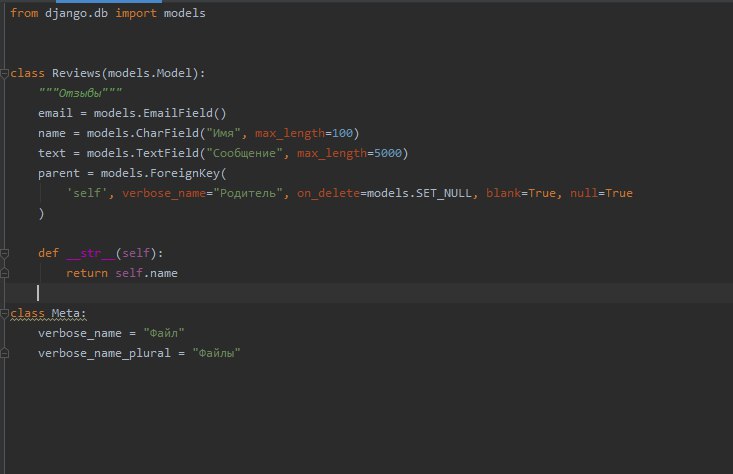Click the '__str__' method name
The height and width of the screenshot is (474, 733).
(90, 253)
